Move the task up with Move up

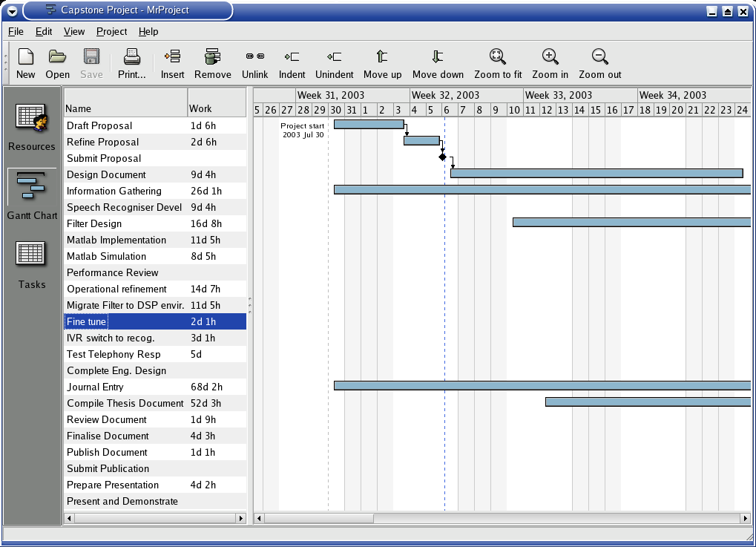(x=382, y=63)
